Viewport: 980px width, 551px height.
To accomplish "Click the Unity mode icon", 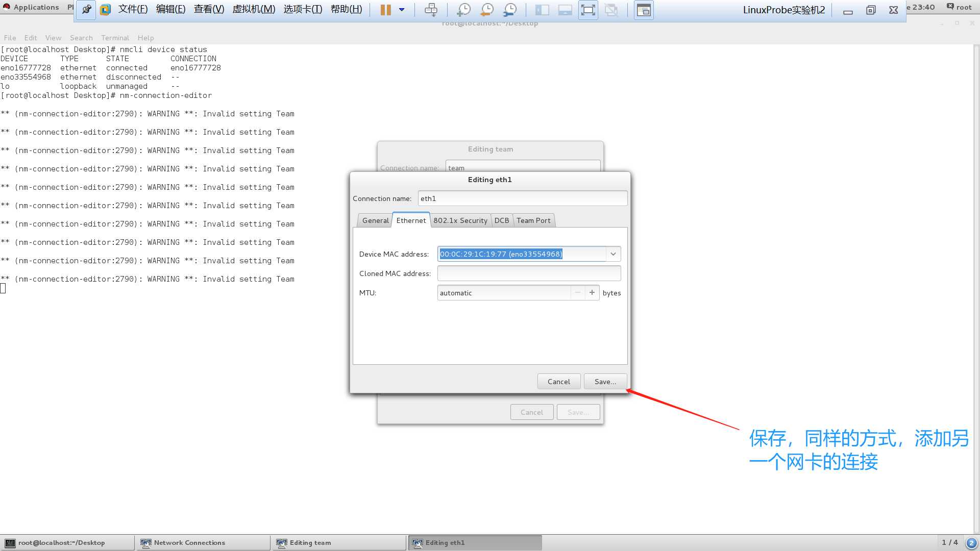I will (611, 10).
